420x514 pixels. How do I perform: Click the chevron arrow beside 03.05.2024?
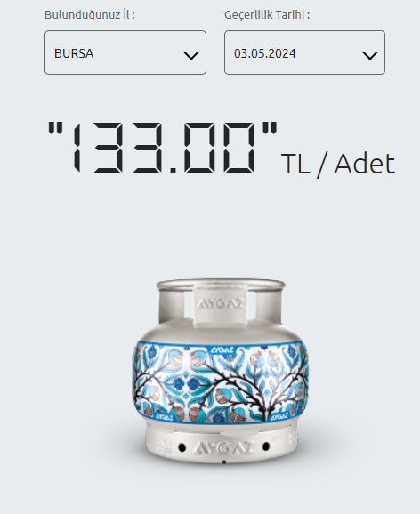370,55
